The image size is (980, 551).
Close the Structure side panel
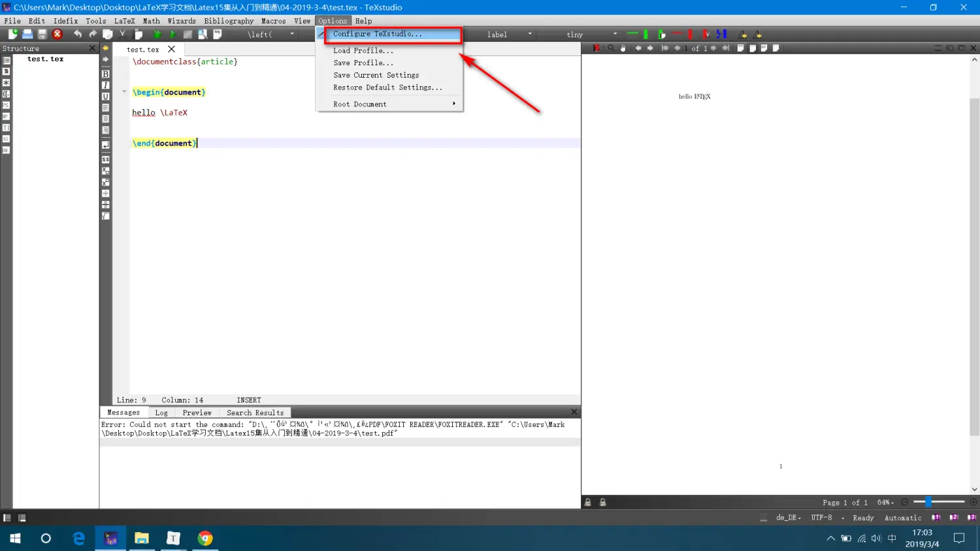click(92, 48)
